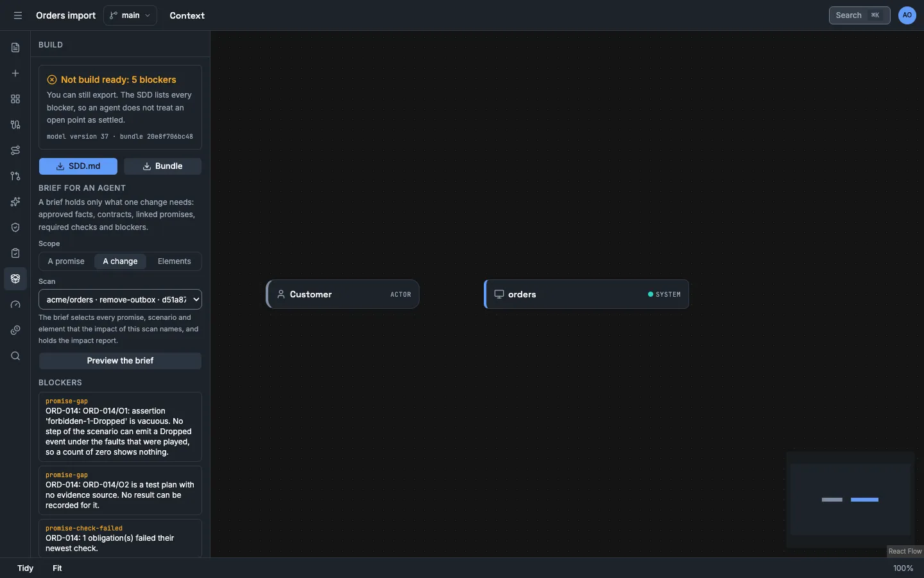This screenshot has width=924, height=578.
Task: Click the blocker about ORD-014/O2 test plan
Action: (120, 490)
